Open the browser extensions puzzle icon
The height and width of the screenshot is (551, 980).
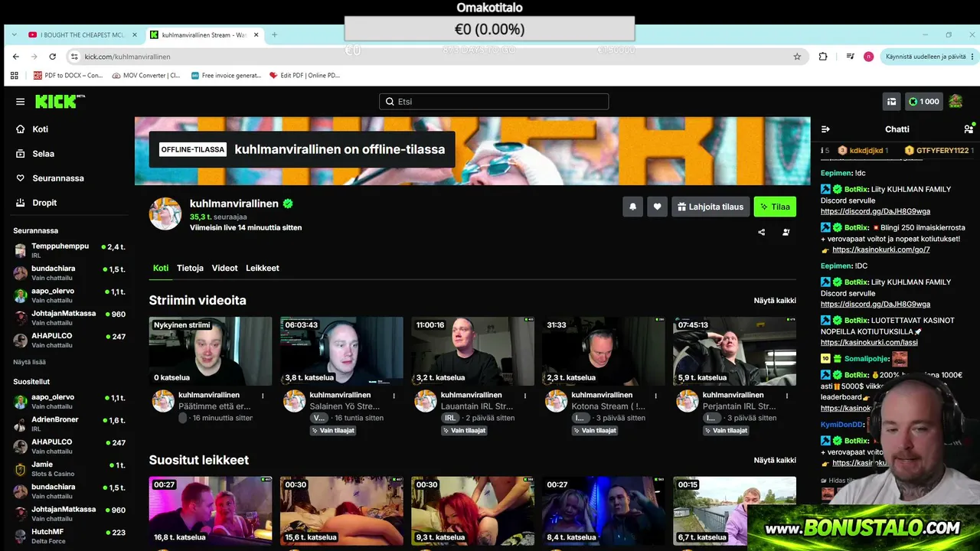point(823,57)
